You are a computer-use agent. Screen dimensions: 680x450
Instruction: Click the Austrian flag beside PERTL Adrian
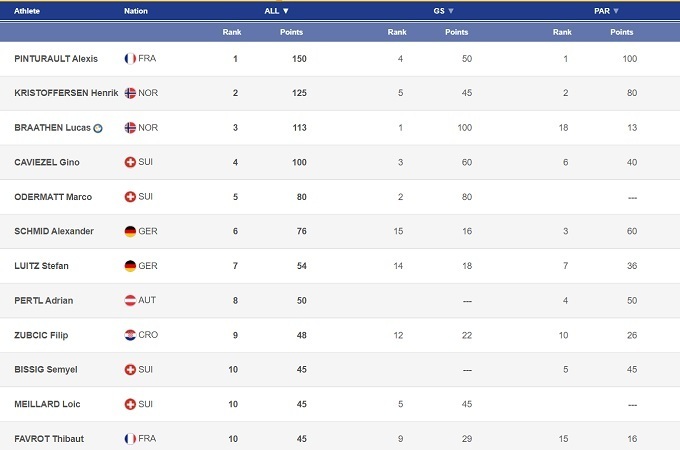tap(130, 300)
